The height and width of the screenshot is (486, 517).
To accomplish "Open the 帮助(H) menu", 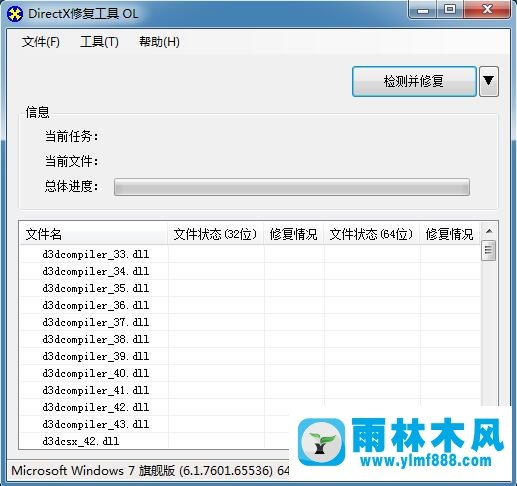I will [x=159, y=42].
